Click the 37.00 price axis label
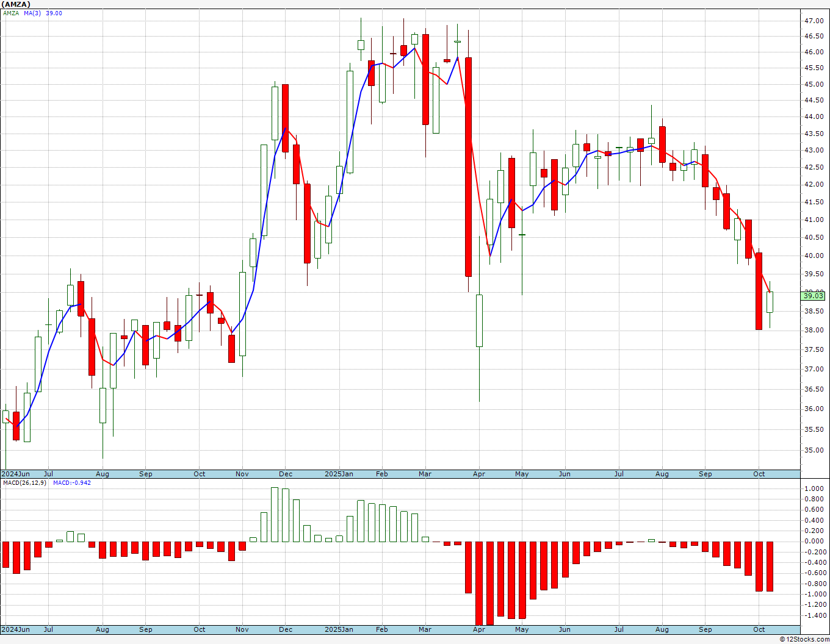This screenshot has height=644, width=830. point(814,369)
